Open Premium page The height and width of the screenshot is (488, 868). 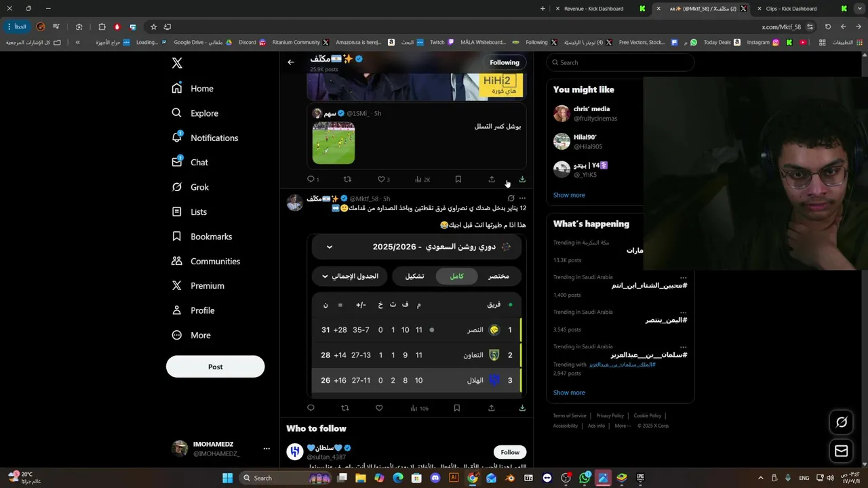point(199,286)
